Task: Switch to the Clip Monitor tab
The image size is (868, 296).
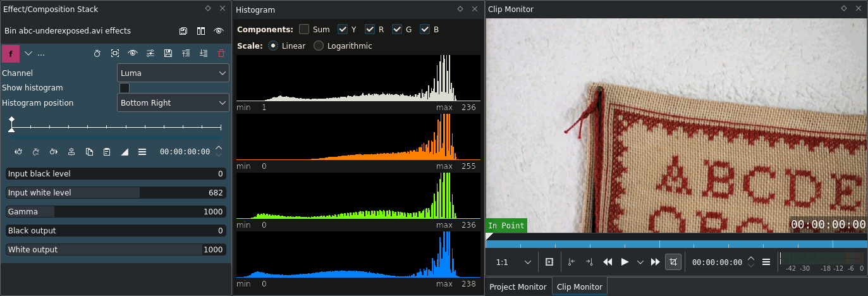Action: pyautogui.click(x=580, y=287)
